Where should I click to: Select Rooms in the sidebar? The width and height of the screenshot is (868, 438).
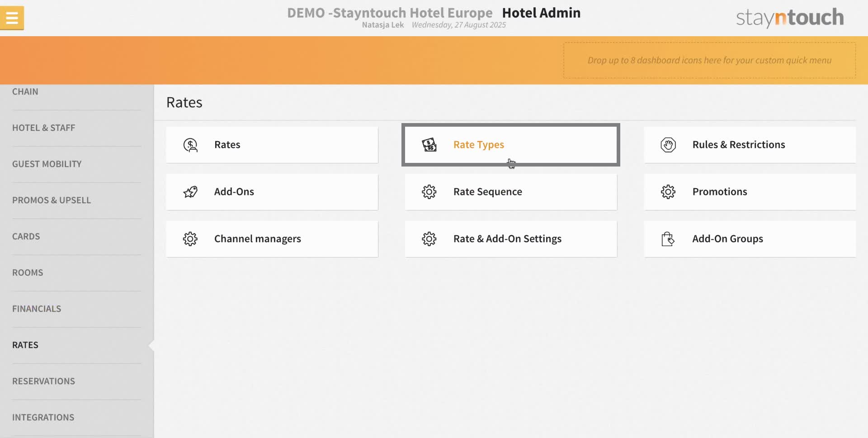click(28, 273)
